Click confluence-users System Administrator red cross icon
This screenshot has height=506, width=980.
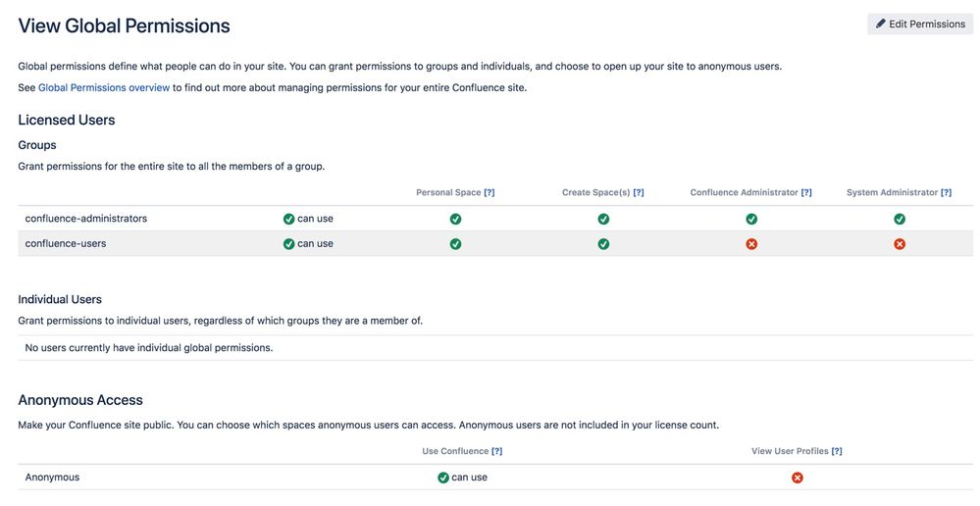coord(900,244)
